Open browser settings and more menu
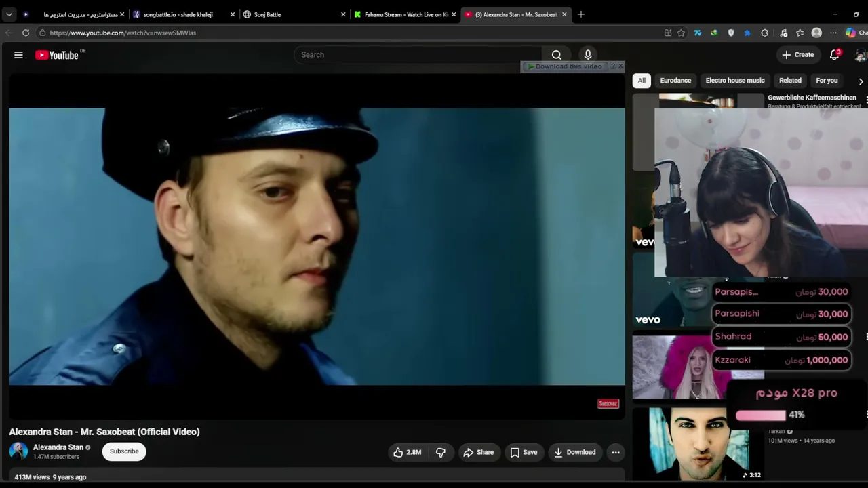 [833, 33]
